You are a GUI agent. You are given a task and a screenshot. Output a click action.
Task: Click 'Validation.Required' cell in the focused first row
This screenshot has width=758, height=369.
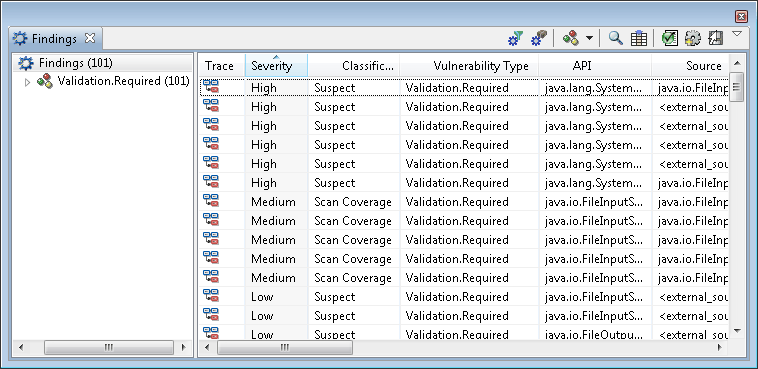point(469,88)
